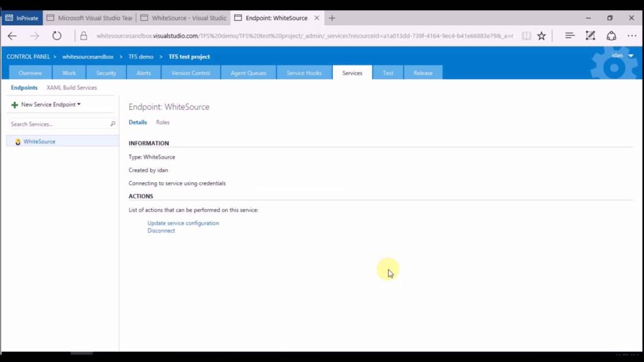Open a new browser tab with plus
The width and height of the screenshot is (644, 362).
pyautogui.click(x=332, y=18)
